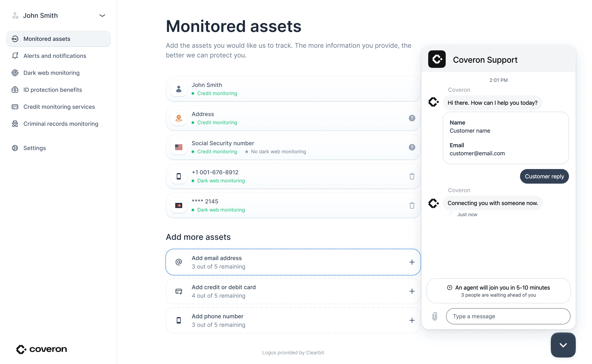Image resolution: width=592 pixels, height=364 pixels.
Task: Click the phone icon on Add phone number
Action: (x=179, y=321)
